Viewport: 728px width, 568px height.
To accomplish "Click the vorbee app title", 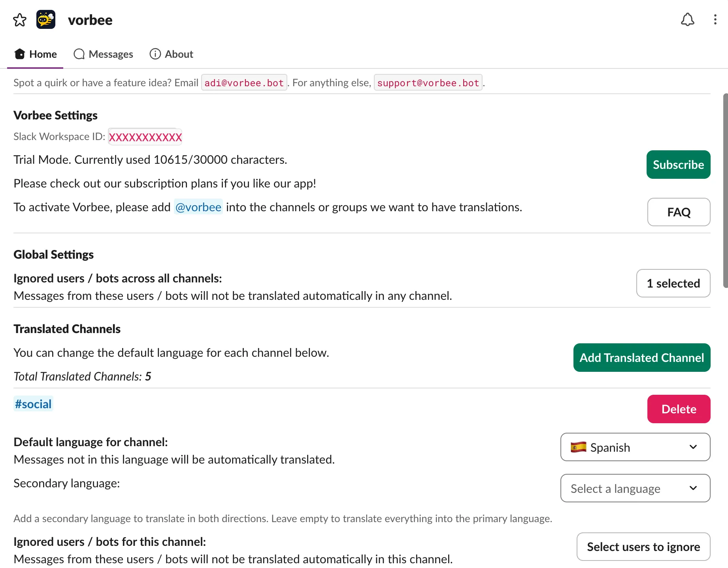I will point(90,20).
